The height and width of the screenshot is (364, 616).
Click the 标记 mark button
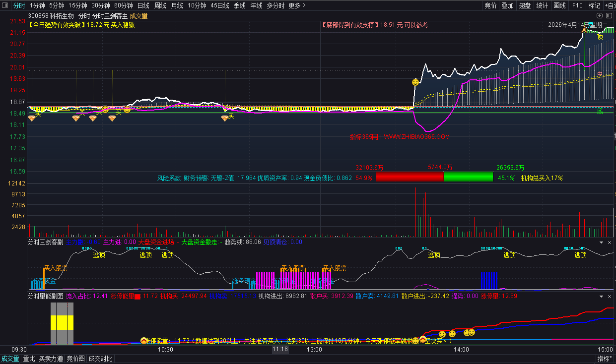coord(594,5)
